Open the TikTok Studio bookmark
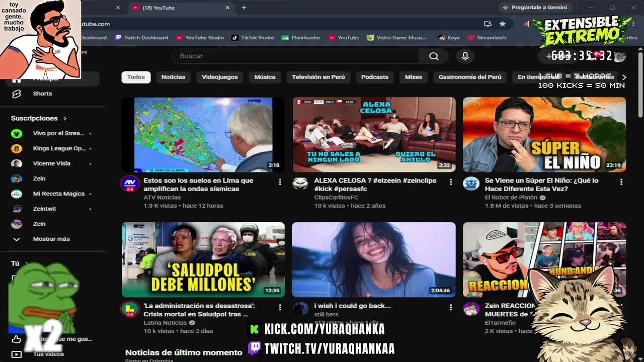 (253, 38)
